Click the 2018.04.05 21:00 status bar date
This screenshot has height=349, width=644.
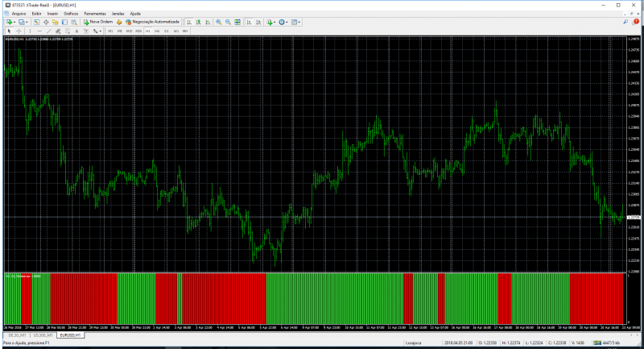458,343
